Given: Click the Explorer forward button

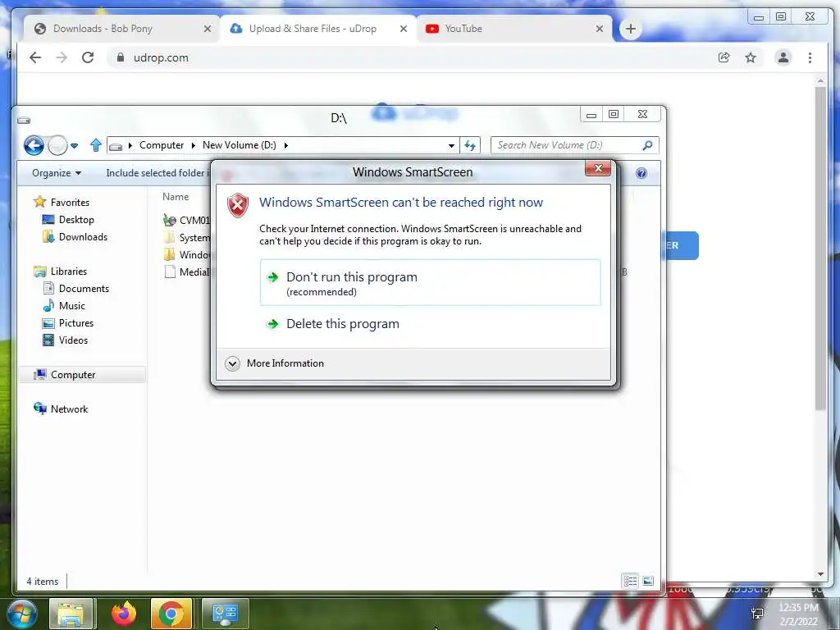Looking at the screenshot, I should click(57, 145).
